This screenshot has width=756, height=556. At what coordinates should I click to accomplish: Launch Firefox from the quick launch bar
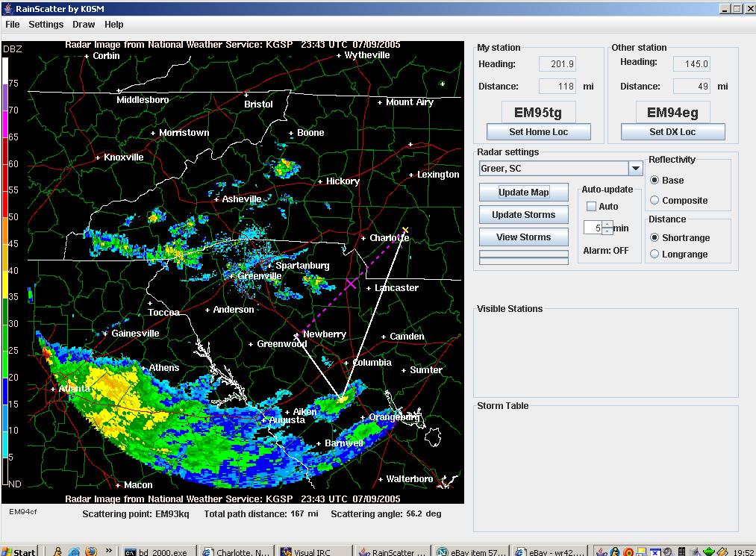point(91,551)
